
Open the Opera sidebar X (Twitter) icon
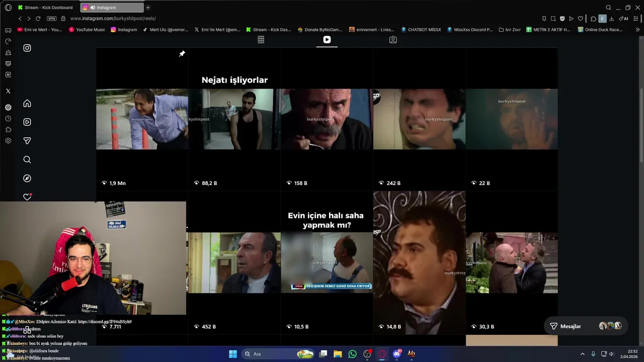(8, 91)
